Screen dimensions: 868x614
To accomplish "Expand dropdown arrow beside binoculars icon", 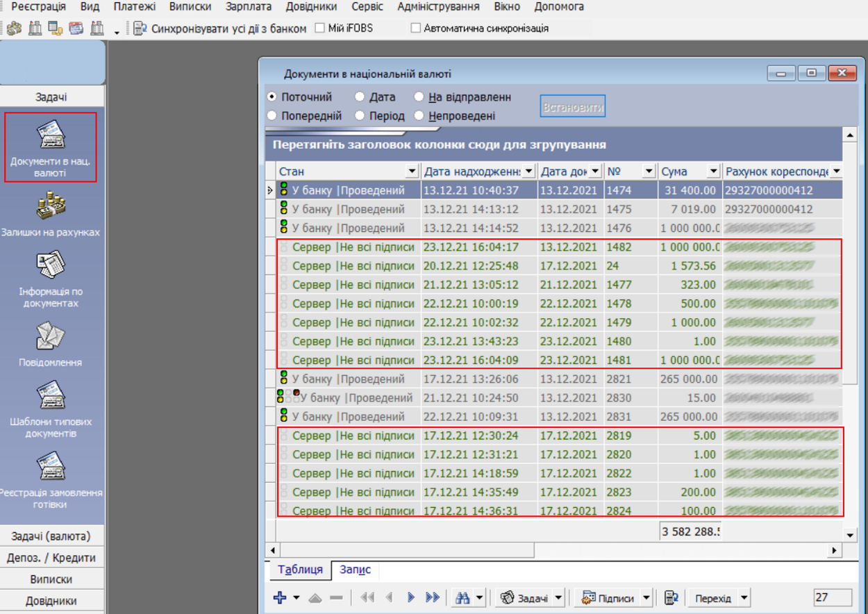I will tap(479, 597).
